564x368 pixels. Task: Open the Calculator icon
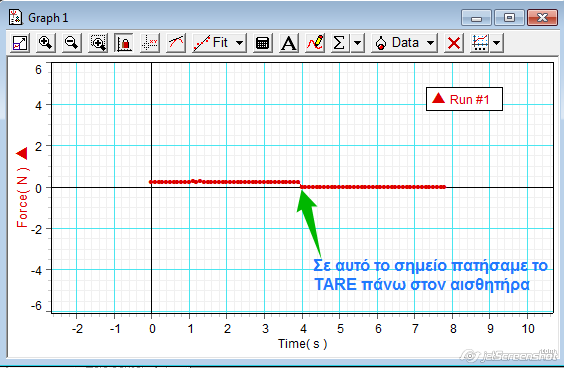(262, 43)
